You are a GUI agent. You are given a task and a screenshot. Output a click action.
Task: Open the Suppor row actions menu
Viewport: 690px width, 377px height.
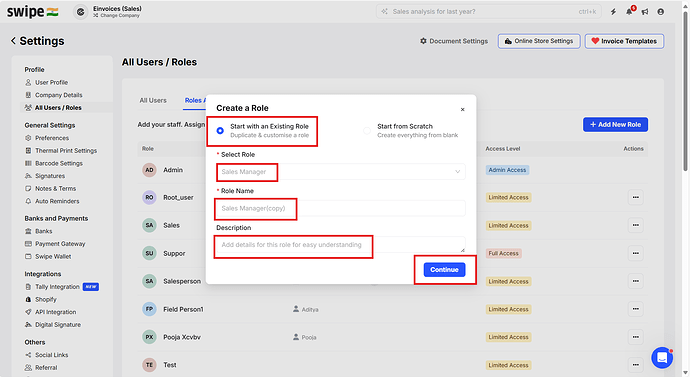click(635, 253)
